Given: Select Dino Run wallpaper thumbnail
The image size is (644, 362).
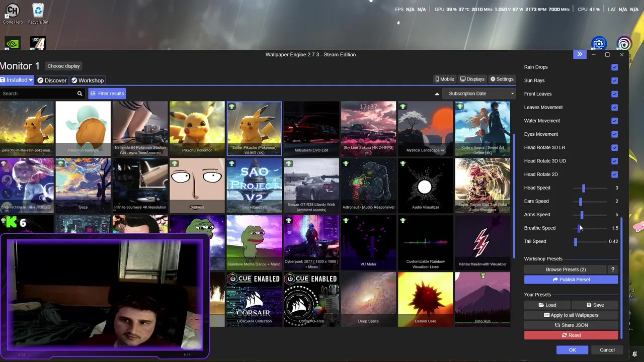Looking at the screenshot, I should pyautogui.click(x=482, y=299).
